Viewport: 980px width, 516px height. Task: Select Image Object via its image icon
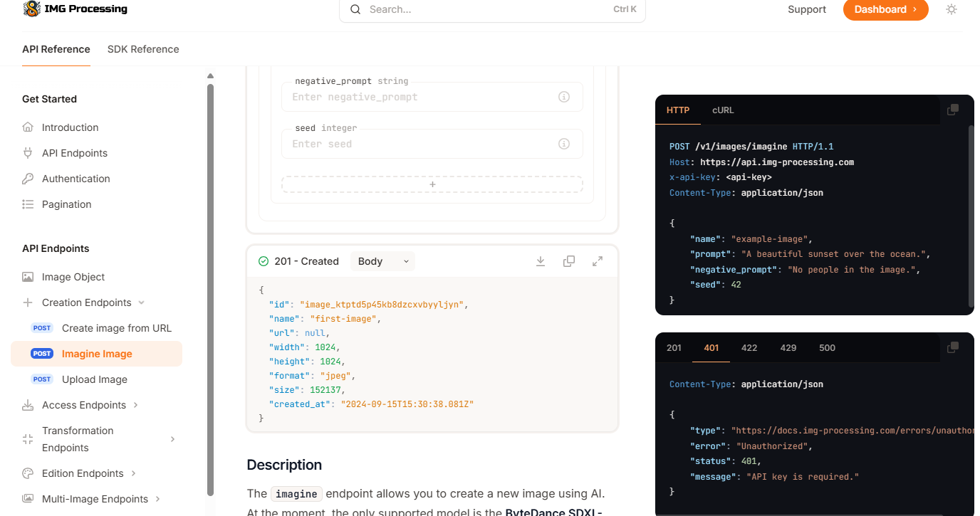tap(28, 277)
